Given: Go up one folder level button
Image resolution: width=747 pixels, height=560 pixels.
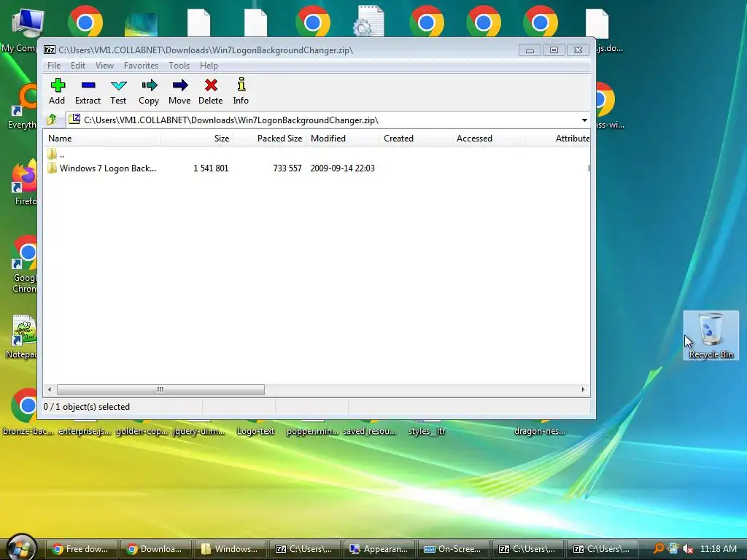Looking at the screenshot, I should [52, 120].
